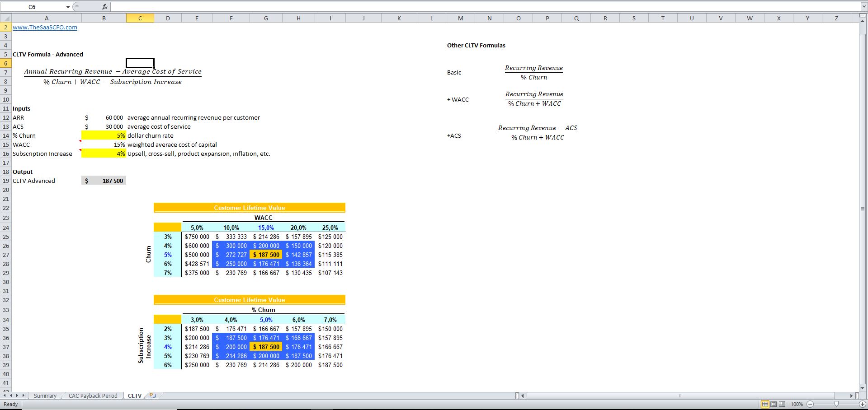868x410 pixels.
Task: Select column E by its header
Action: point(197,18)
